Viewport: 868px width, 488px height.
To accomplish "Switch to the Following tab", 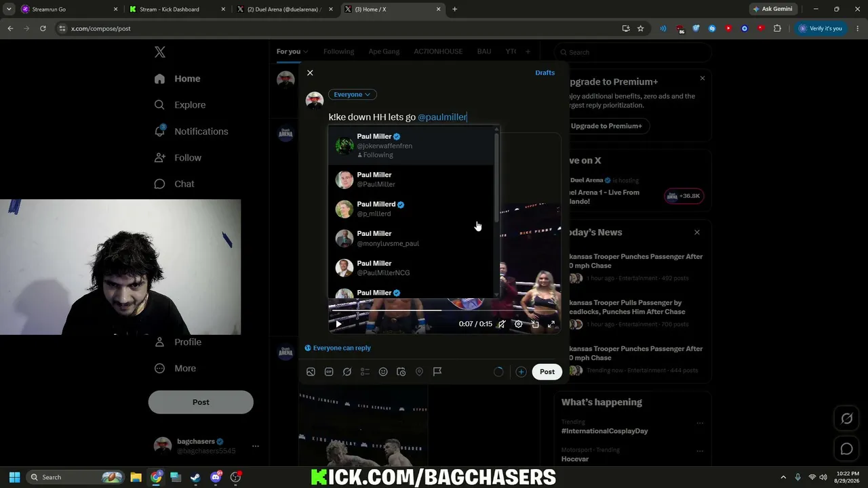I will (338, 52).
